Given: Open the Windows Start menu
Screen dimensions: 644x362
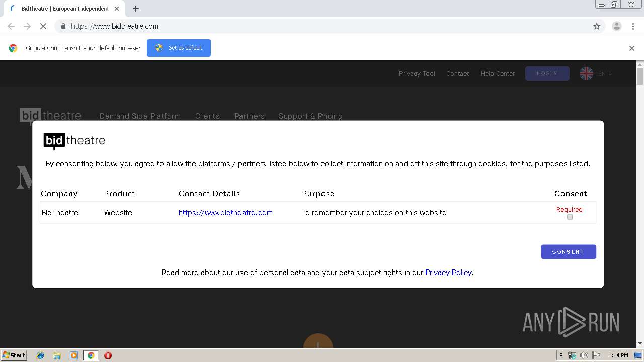Looking at the screenshot, I should coord(14,355).
